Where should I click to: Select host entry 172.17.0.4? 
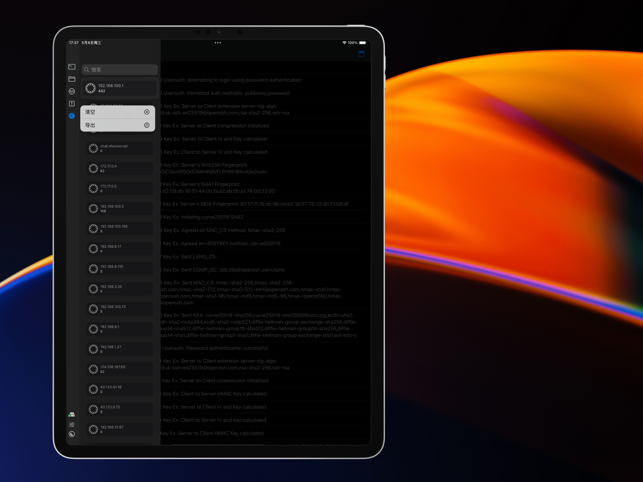click(x=120, y=168)
